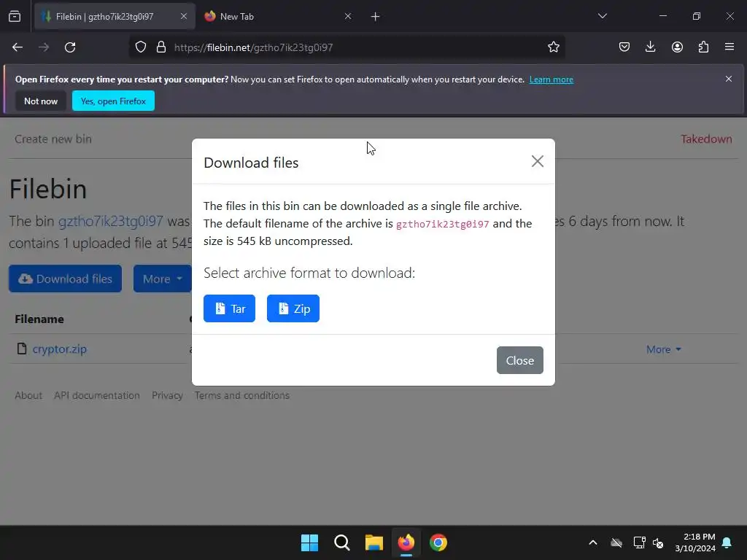Open Firefox View icon in tab bar
Screen dimensions: 747x560
[x=15, y=17]
